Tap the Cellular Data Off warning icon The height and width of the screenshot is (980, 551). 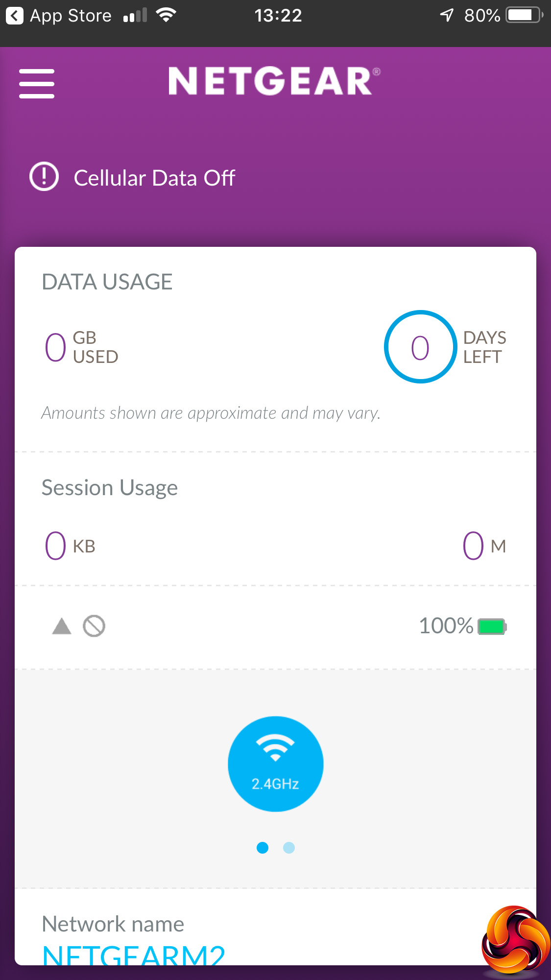(x=44, y=177)
